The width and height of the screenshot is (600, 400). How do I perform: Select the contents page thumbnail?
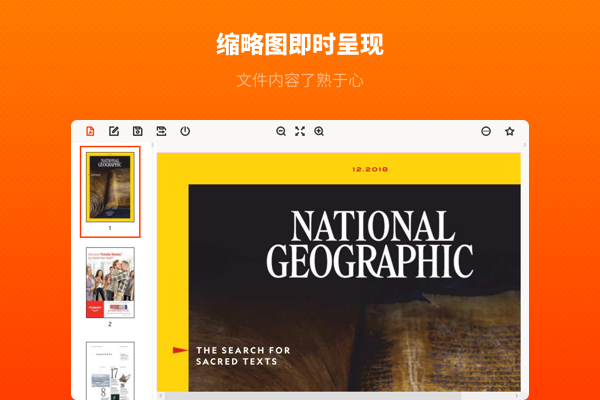tap(110, 371)
